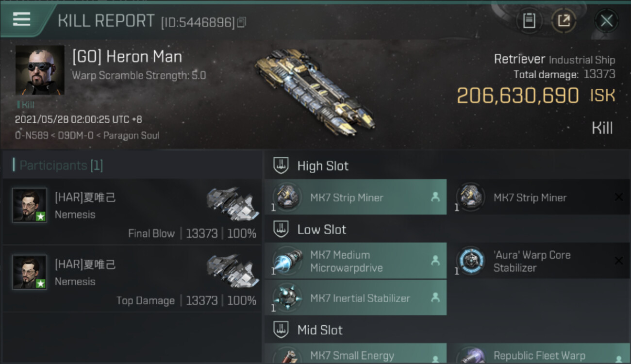This screenshot has width=631, height=364.
Task: Select the destroyed MK7 Strip Miner
Action: point(538,197)
